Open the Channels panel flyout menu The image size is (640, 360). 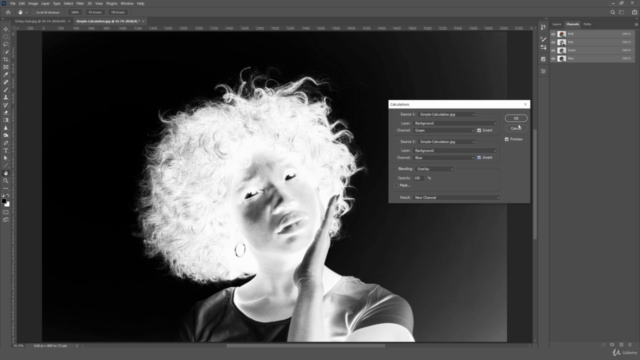636,24
